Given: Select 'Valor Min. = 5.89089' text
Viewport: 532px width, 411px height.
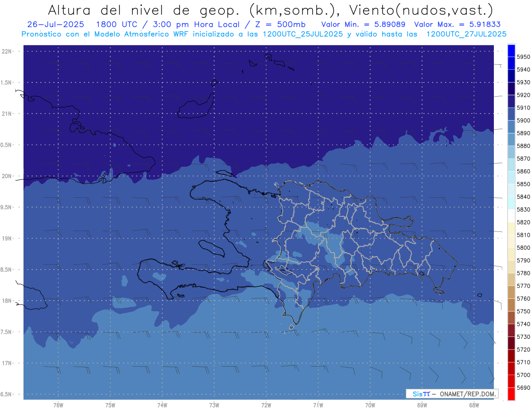Looking at the screenshot, I should [x=363, y=24].
